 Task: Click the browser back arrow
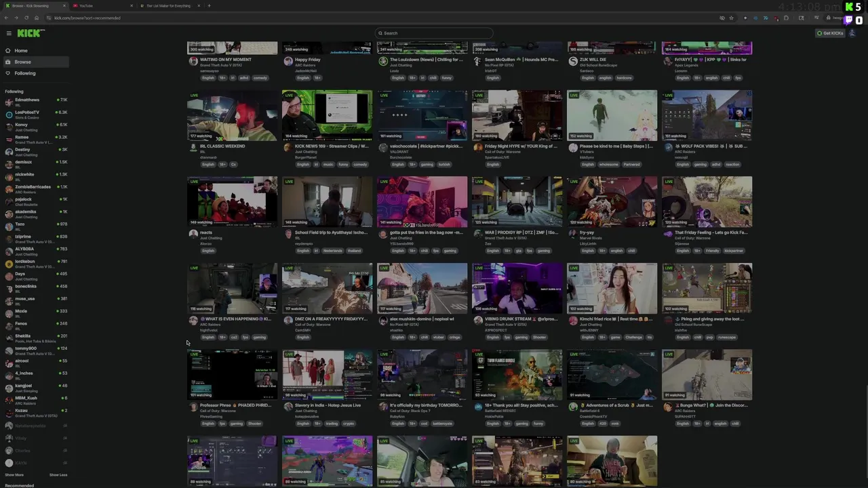pos(7,18)
